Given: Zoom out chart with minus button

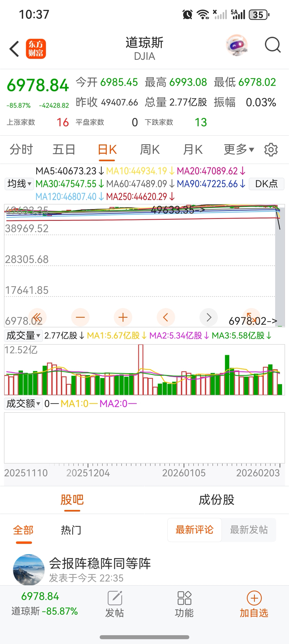Looking at the screenshot, I should [80, 317].
